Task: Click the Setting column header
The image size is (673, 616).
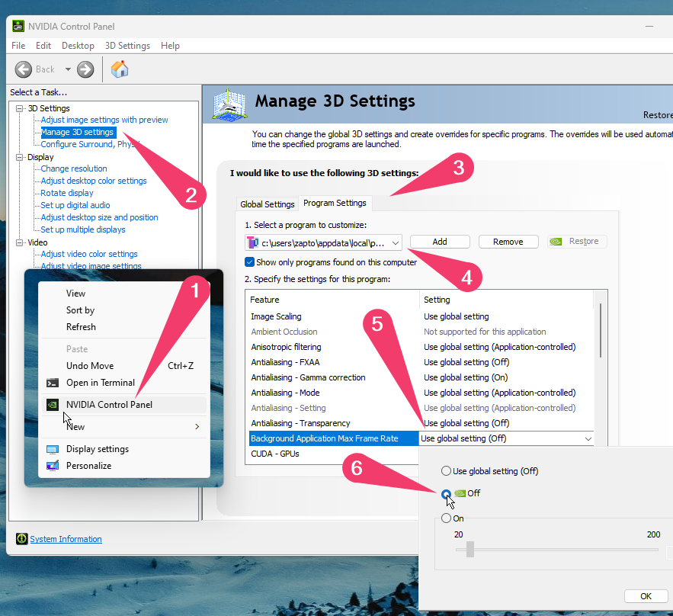Action: [507, 300]
